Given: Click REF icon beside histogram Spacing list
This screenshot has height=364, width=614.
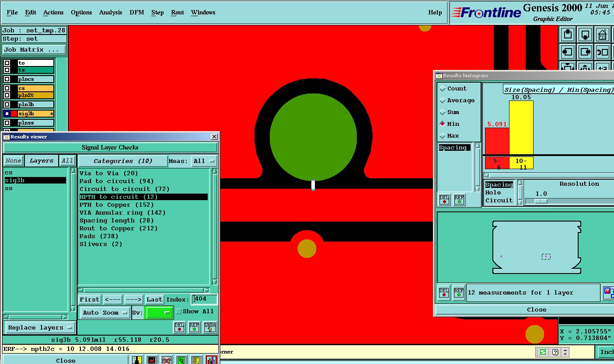Looking at the screenshot, I should click(459, 200).
